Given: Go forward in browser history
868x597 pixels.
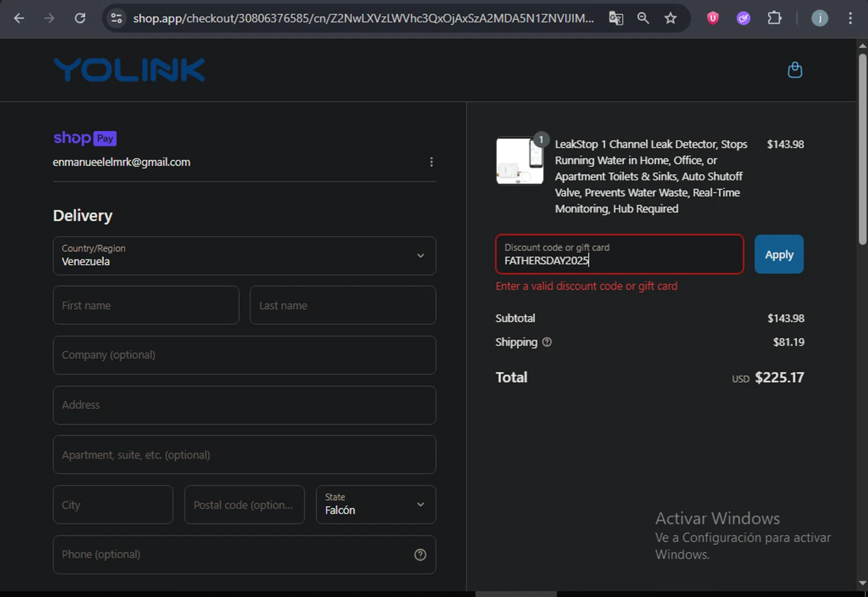Looking at the screenshot, I should 49,19.
